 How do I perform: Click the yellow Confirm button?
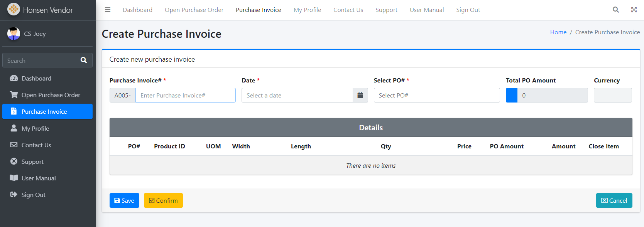point(163,200)
